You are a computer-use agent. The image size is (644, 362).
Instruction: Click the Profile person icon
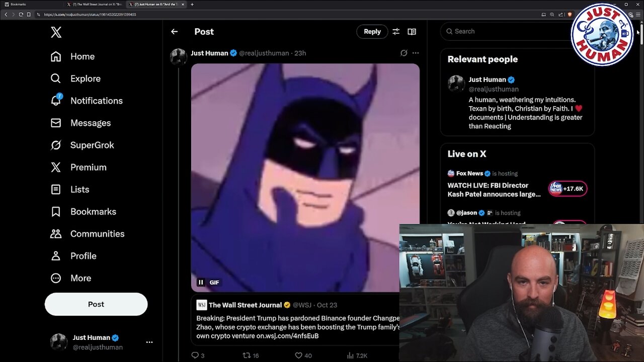(x=56, y=256)
